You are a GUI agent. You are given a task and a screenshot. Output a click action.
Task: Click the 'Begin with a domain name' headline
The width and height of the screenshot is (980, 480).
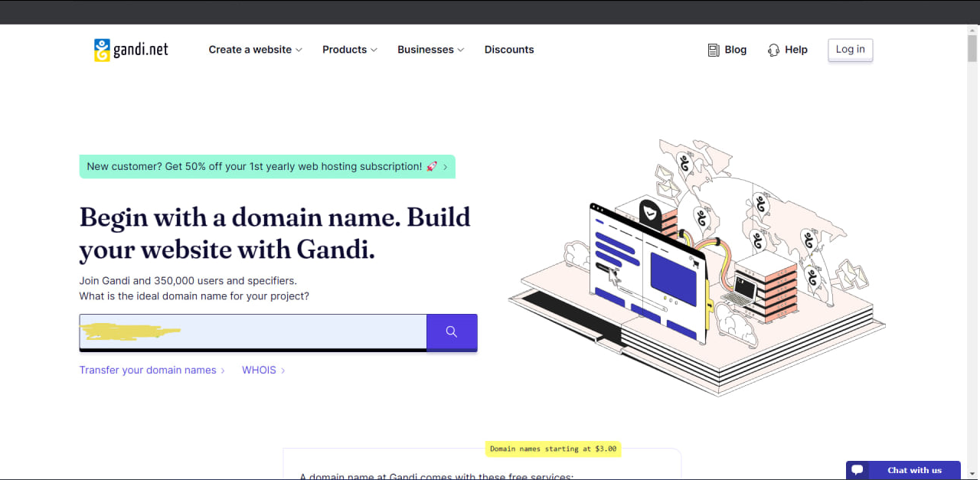(x=275, y=233)
